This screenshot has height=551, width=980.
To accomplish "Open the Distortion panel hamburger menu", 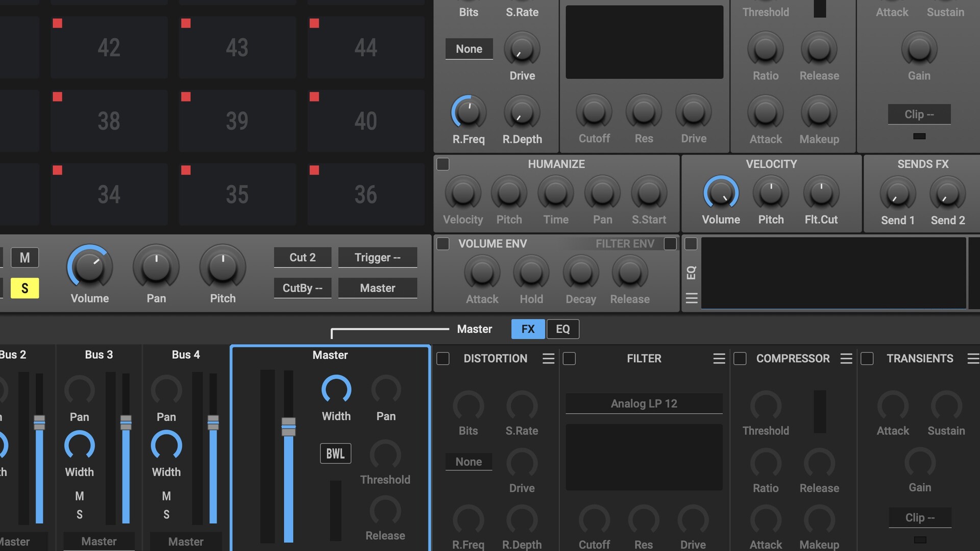I will click(548, 359).
